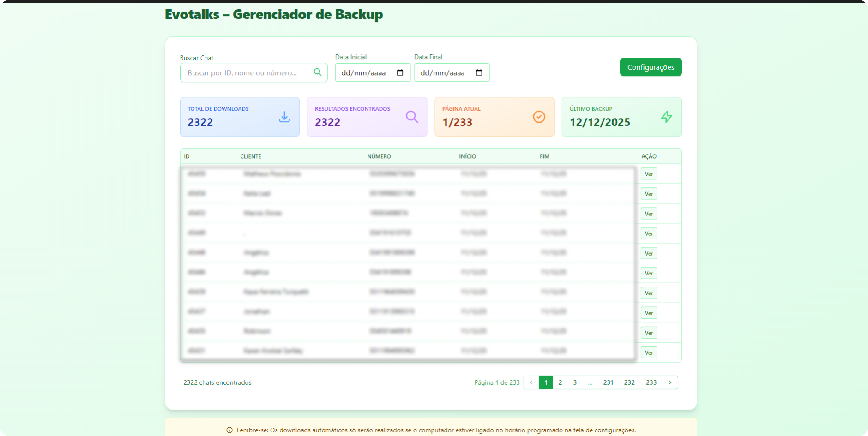Click the lightning bolt icon in Último Backup
868x436 pixels.
tap(666, 117)
